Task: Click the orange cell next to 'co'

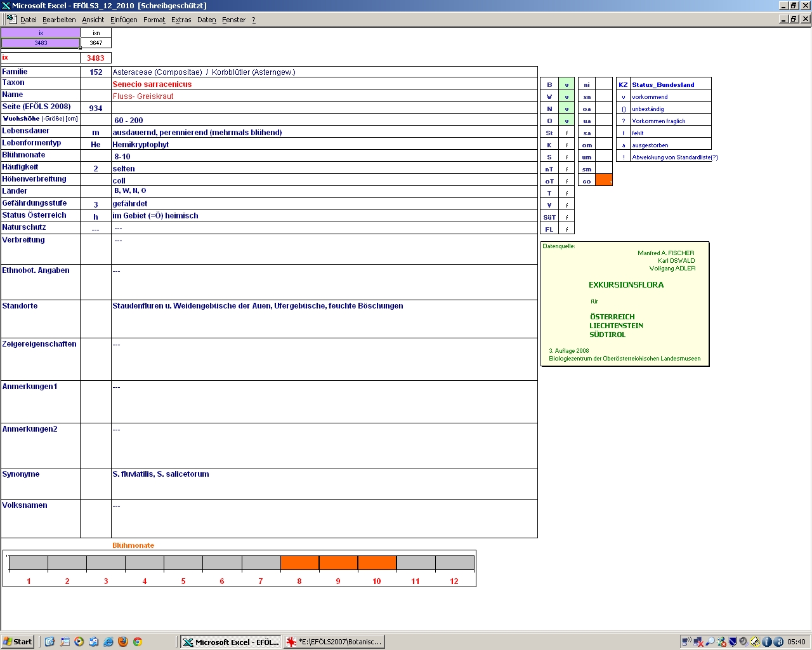Action: pos(604,180)
